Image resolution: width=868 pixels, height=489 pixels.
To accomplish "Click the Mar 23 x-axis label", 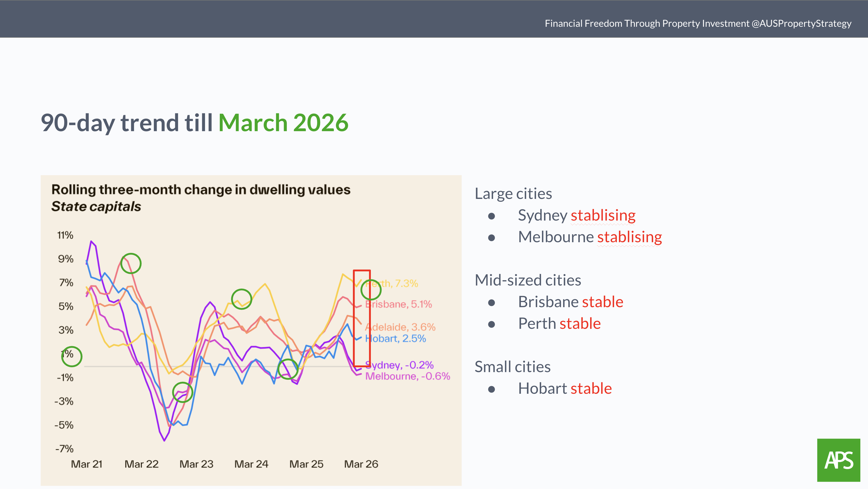I will point(196,464).
